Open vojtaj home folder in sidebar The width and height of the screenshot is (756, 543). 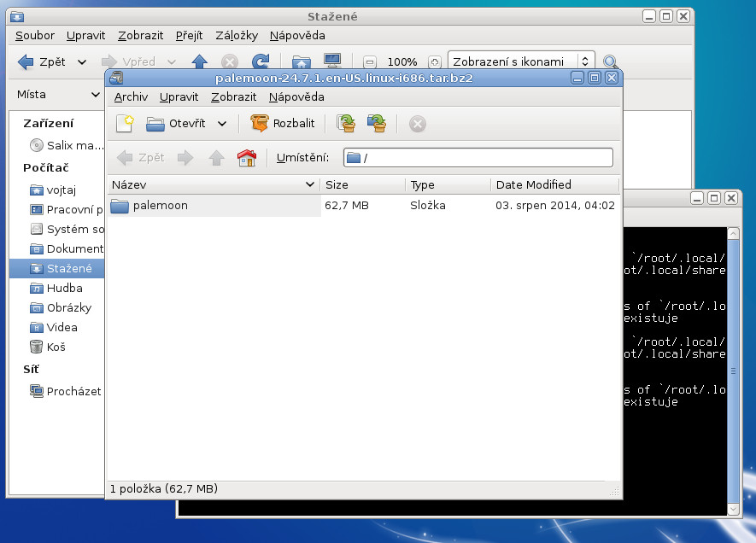tap(53, 190)
